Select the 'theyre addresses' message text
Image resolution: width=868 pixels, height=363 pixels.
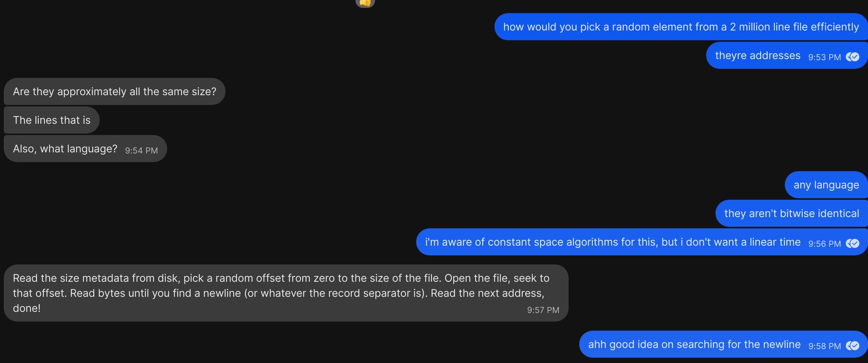click(x=757, y=56)
